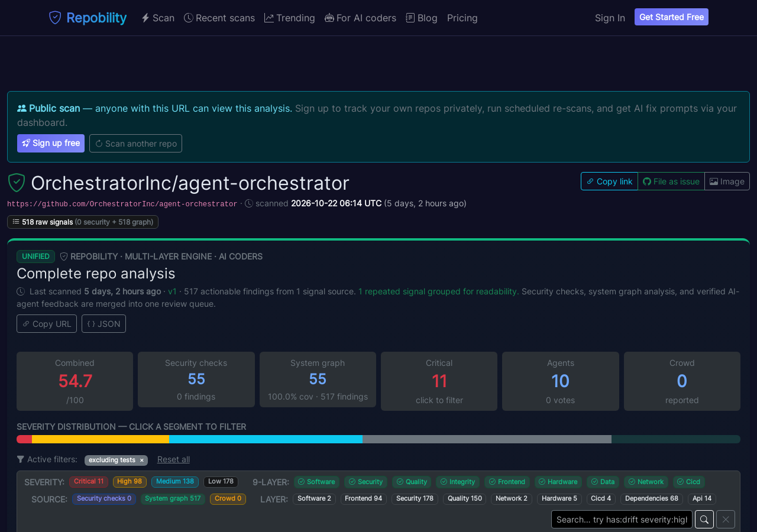The image size is (757, 532).
Task: Toggle High 98 severity filter
Action: pyautogui.click(x=130, y=482)
